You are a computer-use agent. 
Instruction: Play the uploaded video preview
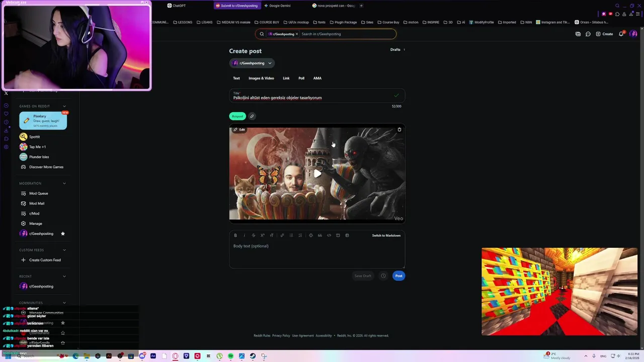click(317, 173)
